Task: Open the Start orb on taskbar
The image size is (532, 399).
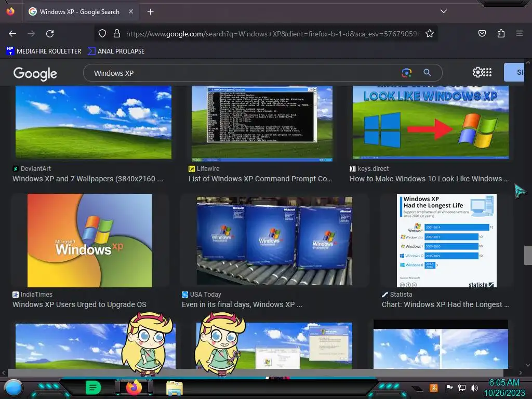Action: click(x=14, y=388)
